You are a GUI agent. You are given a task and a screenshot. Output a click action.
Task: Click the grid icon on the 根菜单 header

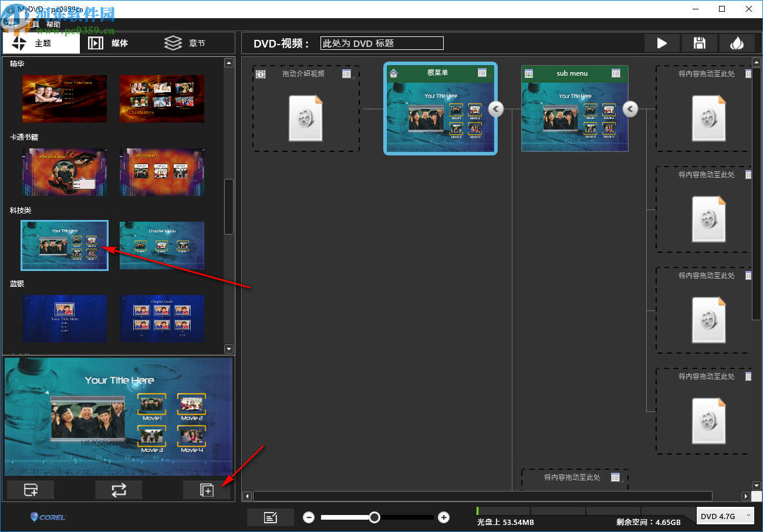tap(482, 73)
